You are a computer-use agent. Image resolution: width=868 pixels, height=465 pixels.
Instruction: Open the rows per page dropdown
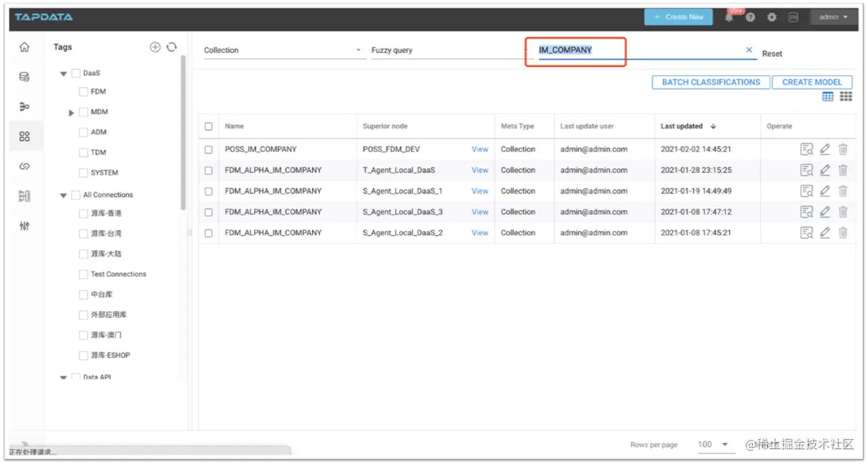(x=715, y=445)
